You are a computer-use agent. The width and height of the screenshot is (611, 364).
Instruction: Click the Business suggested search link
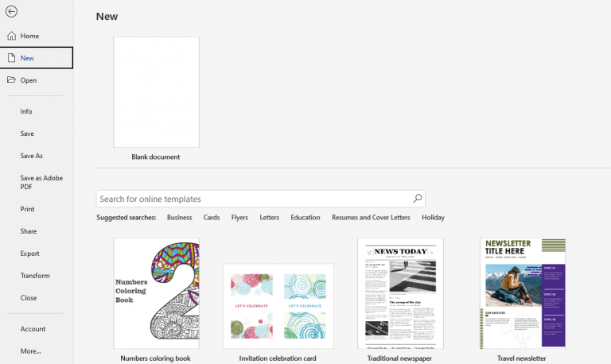point(179,218)
